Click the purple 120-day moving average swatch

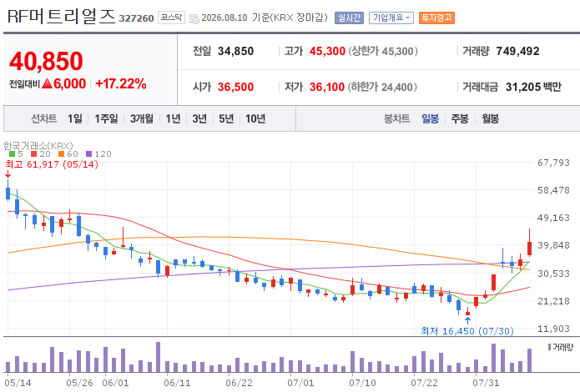(88, 153)
